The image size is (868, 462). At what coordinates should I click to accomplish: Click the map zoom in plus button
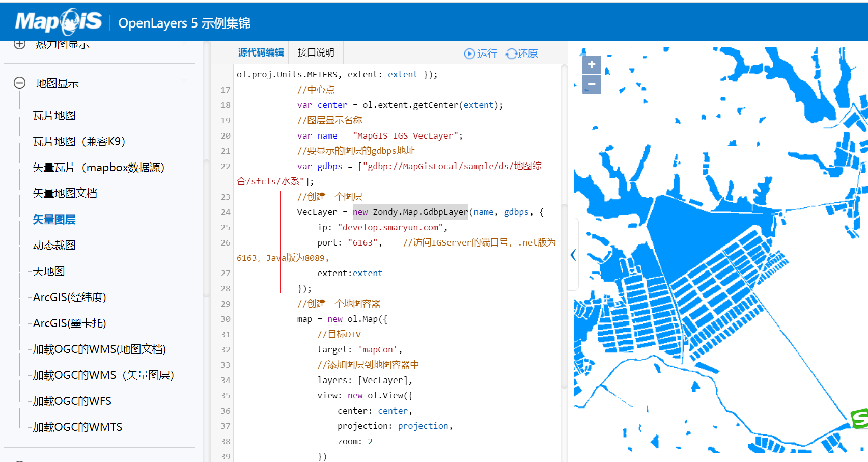click(x=592, y=65)
